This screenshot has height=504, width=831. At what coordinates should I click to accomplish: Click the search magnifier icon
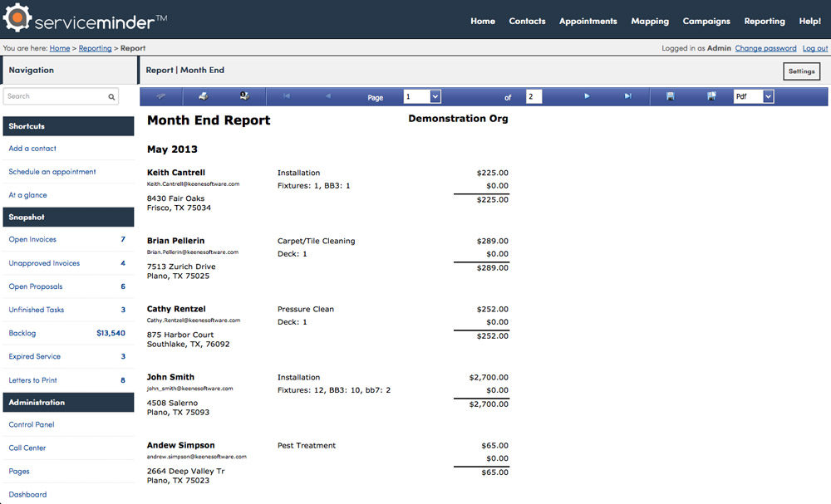click(x=111, y=97)
